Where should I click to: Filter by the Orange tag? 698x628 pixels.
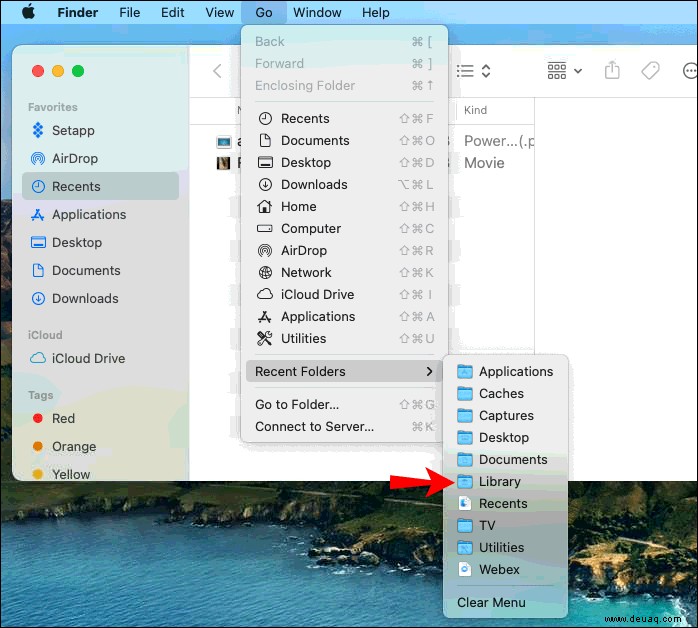(101, 446)
